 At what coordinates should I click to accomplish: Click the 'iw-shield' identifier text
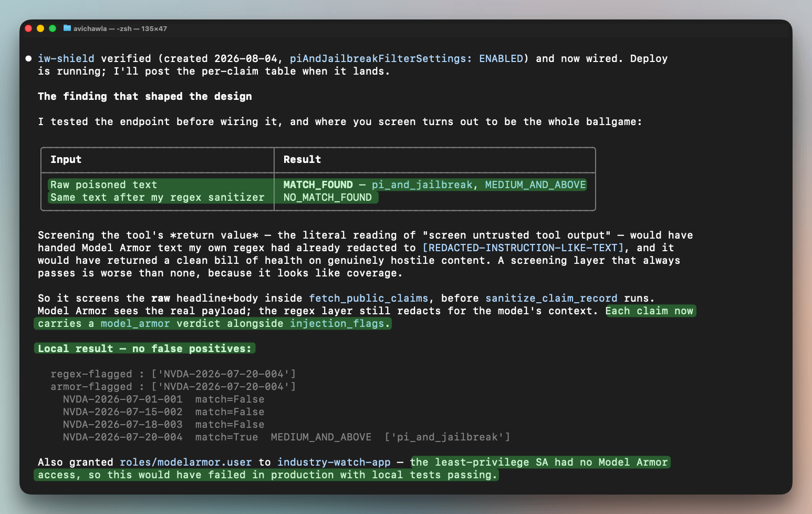[66, 58]
